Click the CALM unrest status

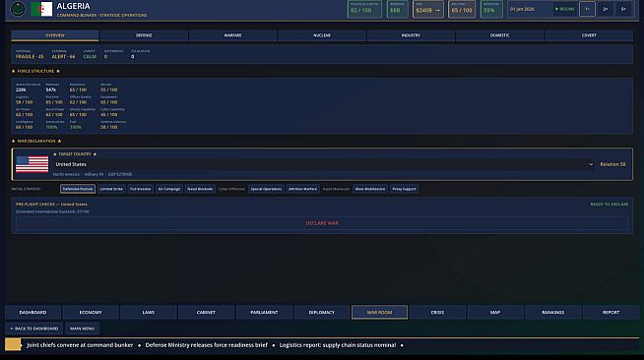(x=90, y=57)
